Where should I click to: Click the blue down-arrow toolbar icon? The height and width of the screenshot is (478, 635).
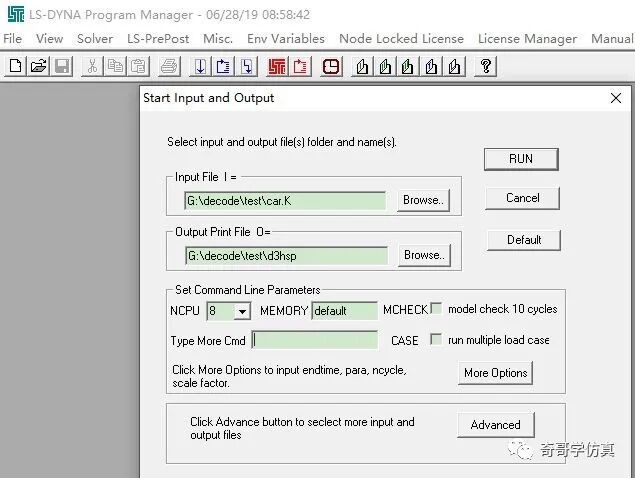click(x=200, y=66)
